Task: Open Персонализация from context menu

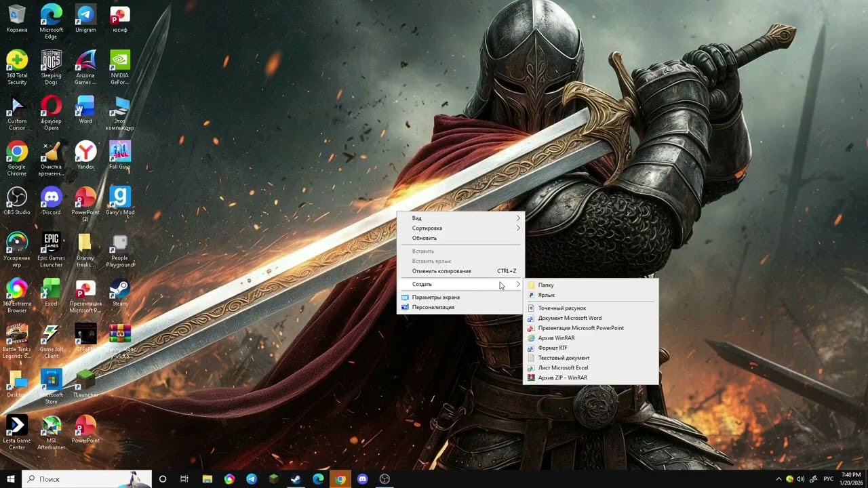Action: pyautogui.click(x=460, y=307)
